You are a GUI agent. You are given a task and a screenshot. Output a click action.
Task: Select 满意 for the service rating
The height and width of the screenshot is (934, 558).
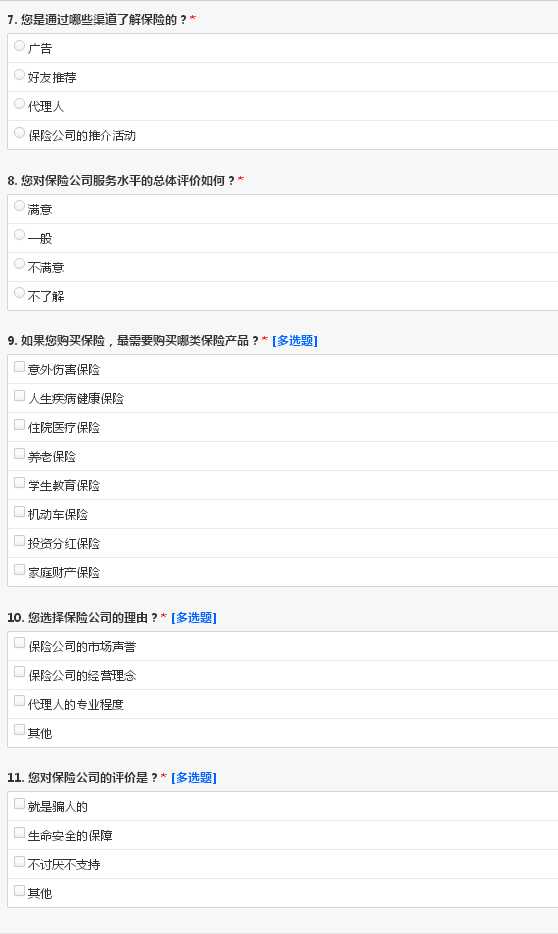[20, 207]
